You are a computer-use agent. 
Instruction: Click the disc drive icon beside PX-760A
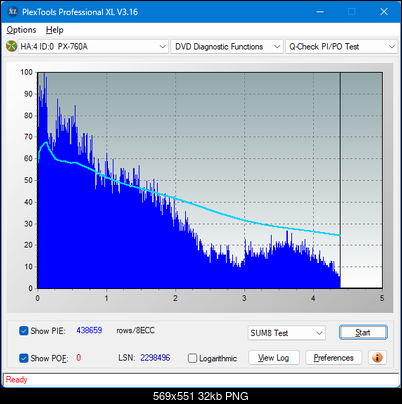(x=11, y=46)
